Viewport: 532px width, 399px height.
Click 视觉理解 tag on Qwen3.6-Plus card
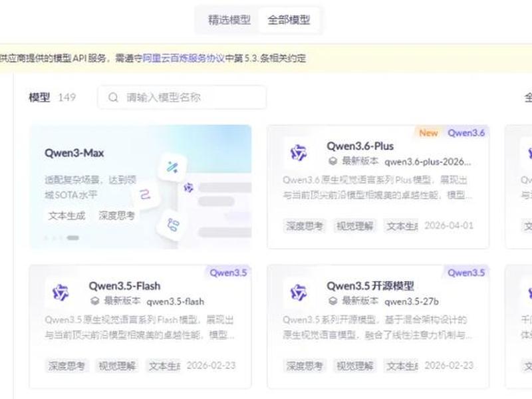[354, 226]
